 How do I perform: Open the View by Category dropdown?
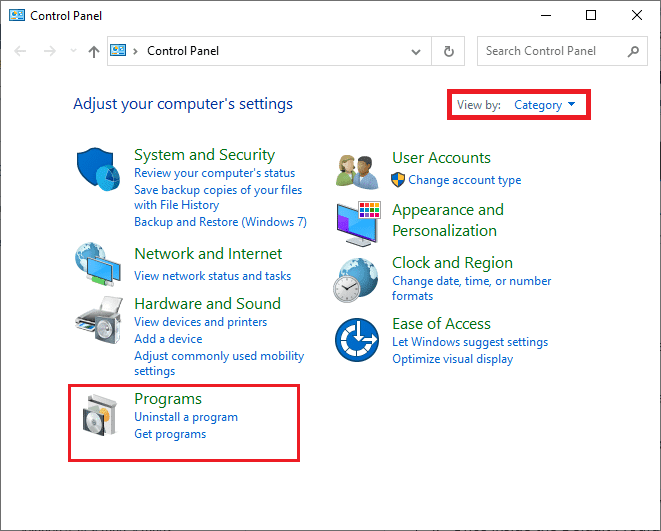pos(545,105)
